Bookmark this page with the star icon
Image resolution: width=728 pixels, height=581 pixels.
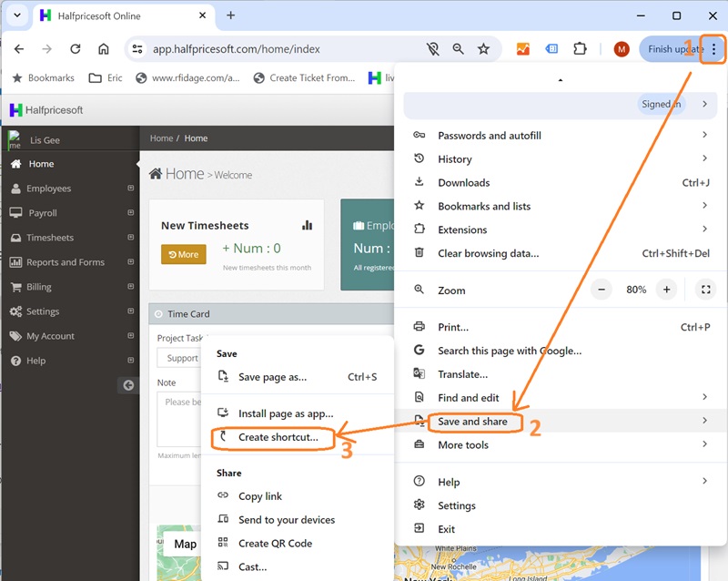coord(484,50)
